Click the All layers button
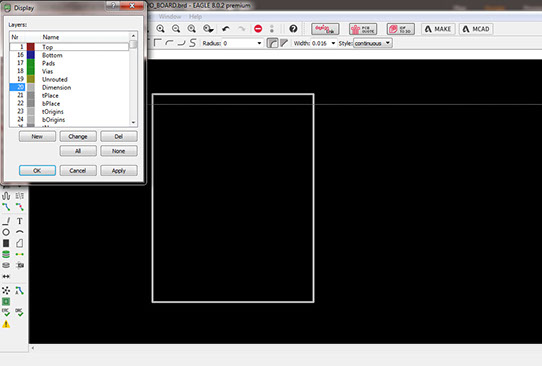The width and height of the screenshot is (542, 366). [78, 151]
